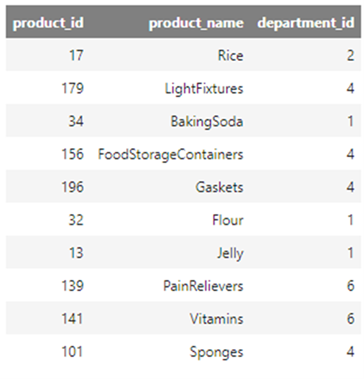Image resolution: width=364 pixels, height=379 pixels.
Task: Select the Flour cell
Action: click(228, 220)
